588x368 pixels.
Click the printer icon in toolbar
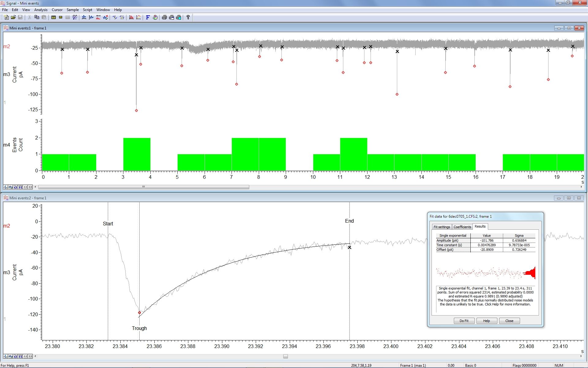[164, 17]
